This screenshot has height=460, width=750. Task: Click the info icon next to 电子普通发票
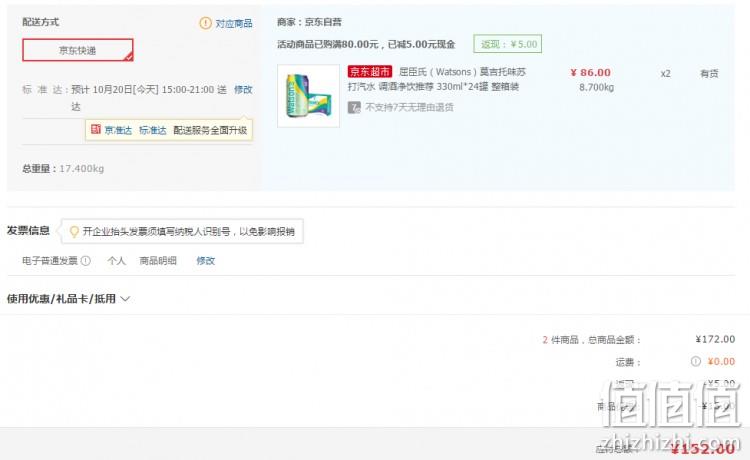pyautogui.click(x=86, y=261)
